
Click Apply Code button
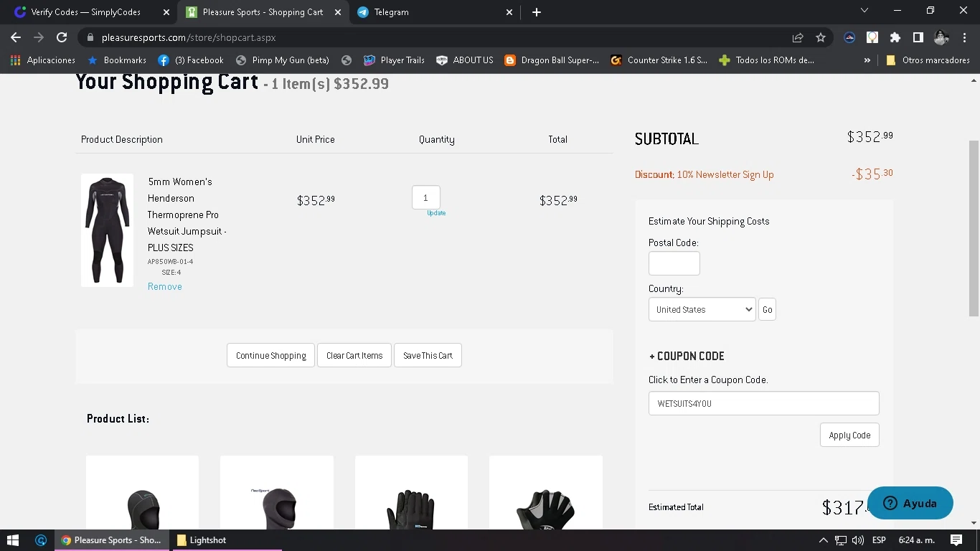point(849,435)
